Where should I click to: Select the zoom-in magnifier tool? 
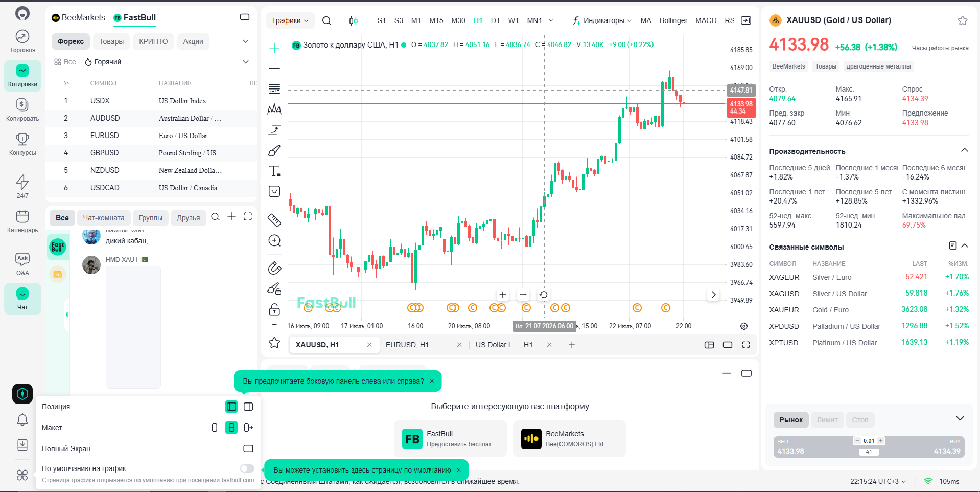click(274, 240)
